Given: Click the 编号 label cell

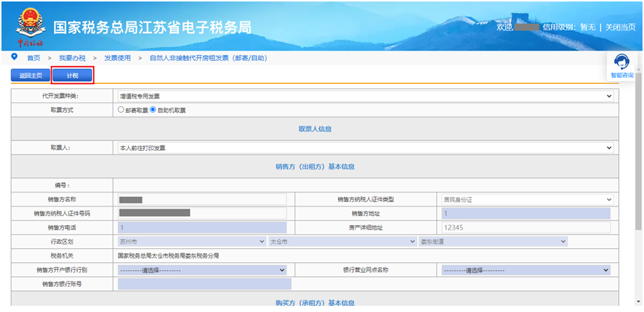Looking at the screenshot, I should pos(62,186).
